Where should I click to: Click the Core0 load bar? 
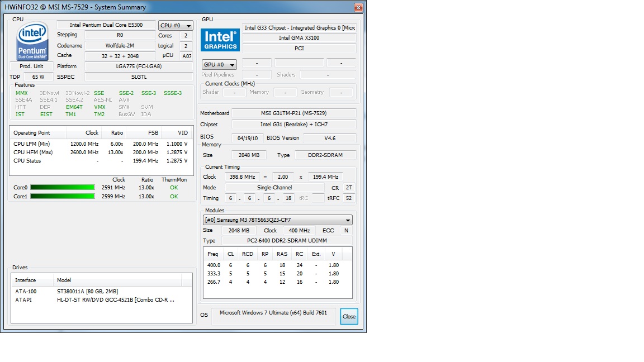pos(63,188)
